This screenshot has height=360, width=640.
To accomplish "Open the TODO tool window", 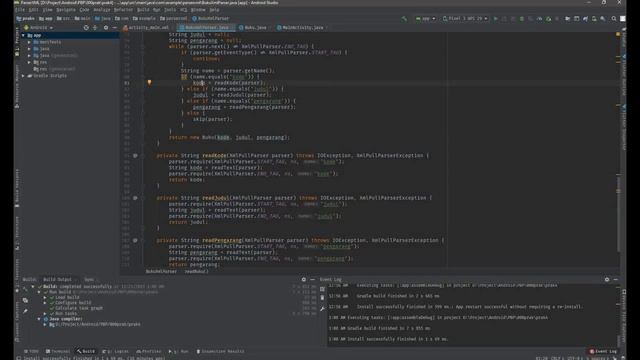I will [31, 351].
